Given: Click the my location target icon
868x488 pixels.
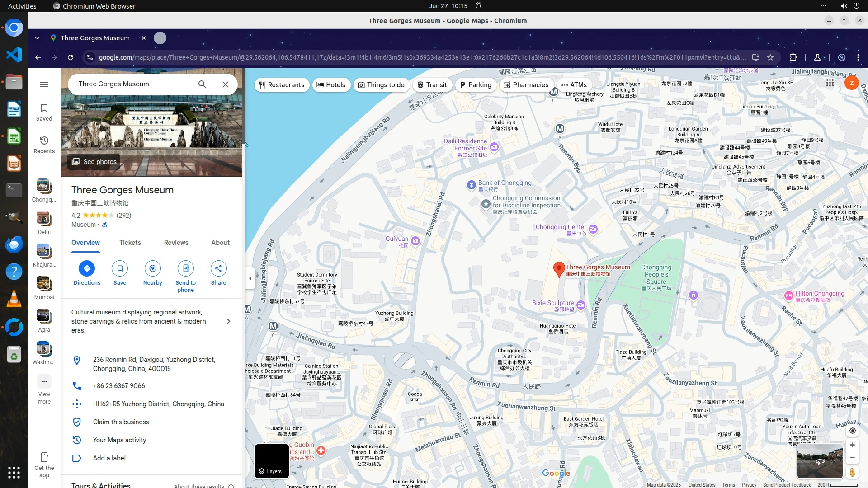Looking at the screenshot, I should [852, 431].
